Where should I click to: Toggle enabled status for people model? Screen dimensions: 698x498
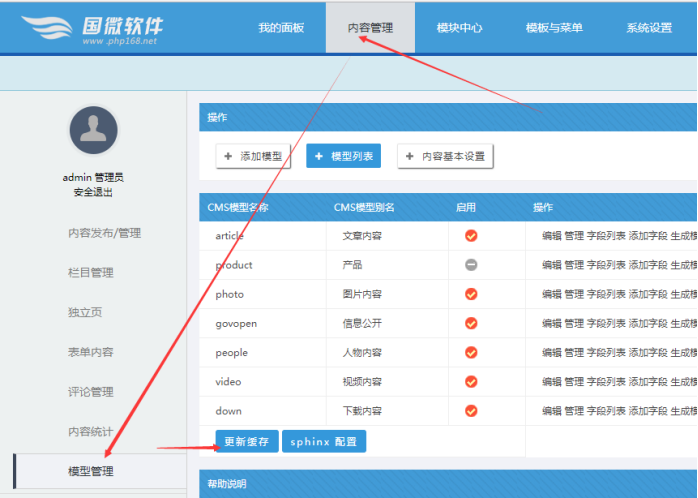(x=471, y=352)
